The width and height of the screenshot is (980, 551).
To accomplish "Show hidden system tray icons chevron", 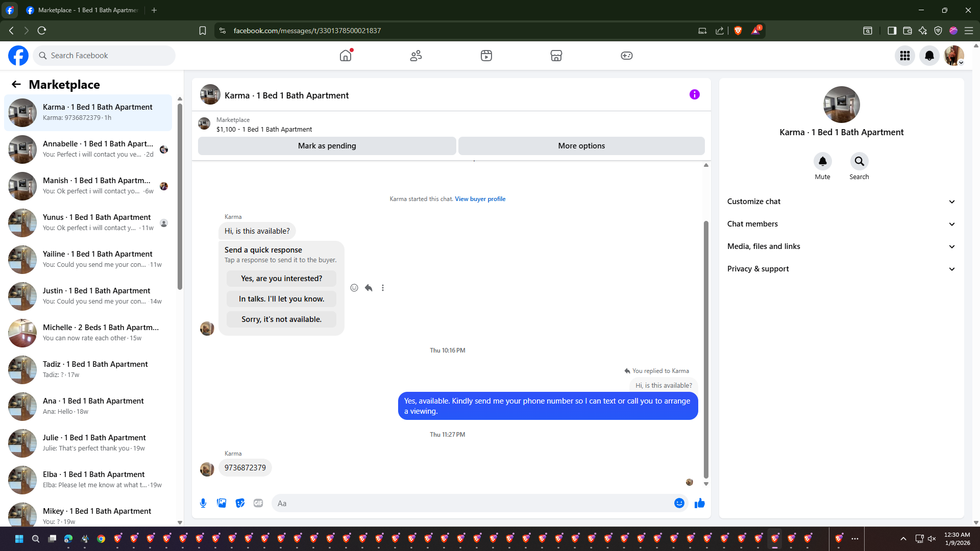I will pos(903,539).
